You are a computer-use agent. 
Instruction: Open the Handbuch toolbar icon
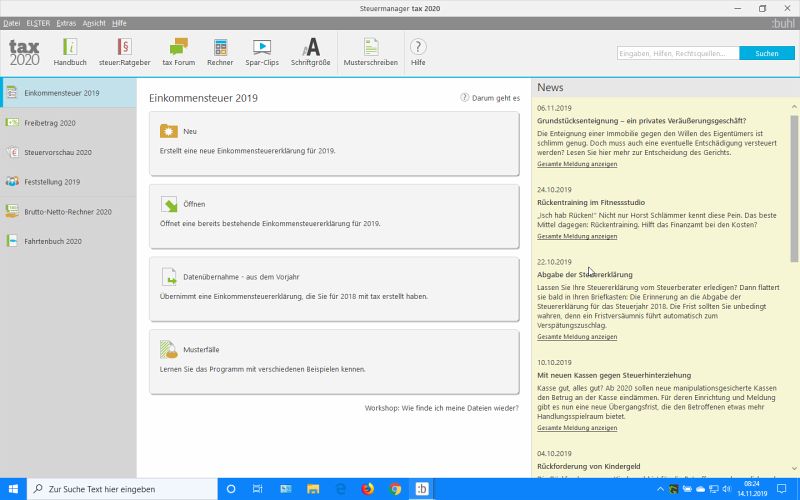[x=70, y=52]
